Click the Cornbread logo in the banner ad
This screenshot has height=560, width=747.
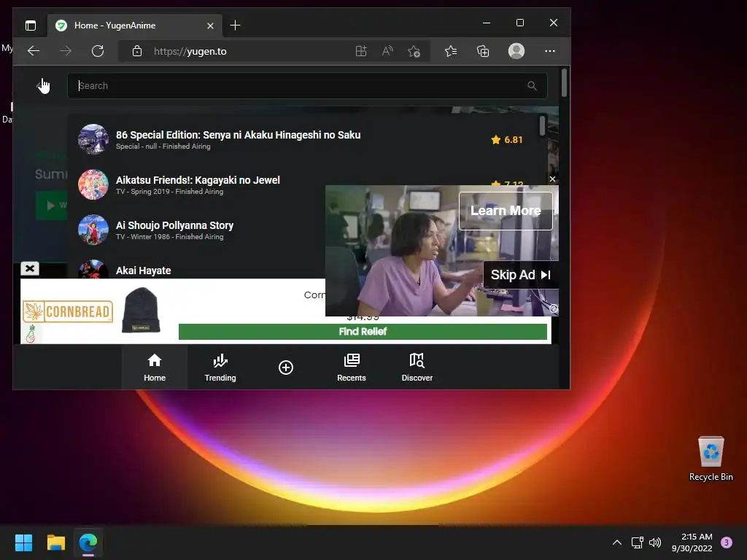(x=68, y=312)
